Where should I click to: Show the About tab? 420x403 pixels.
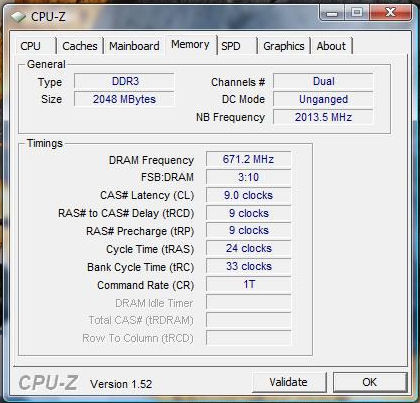(331, 46)
